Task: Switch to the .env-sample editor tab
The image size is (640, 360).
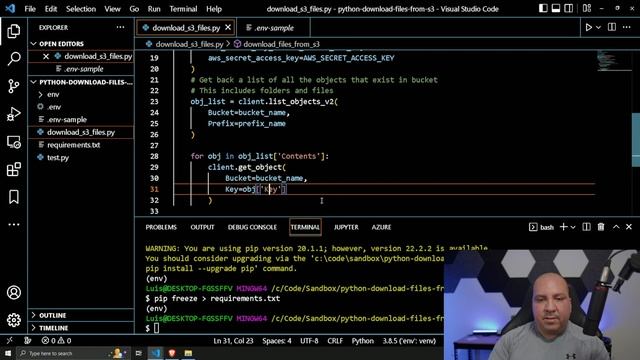Action: (x=273, y=28)
